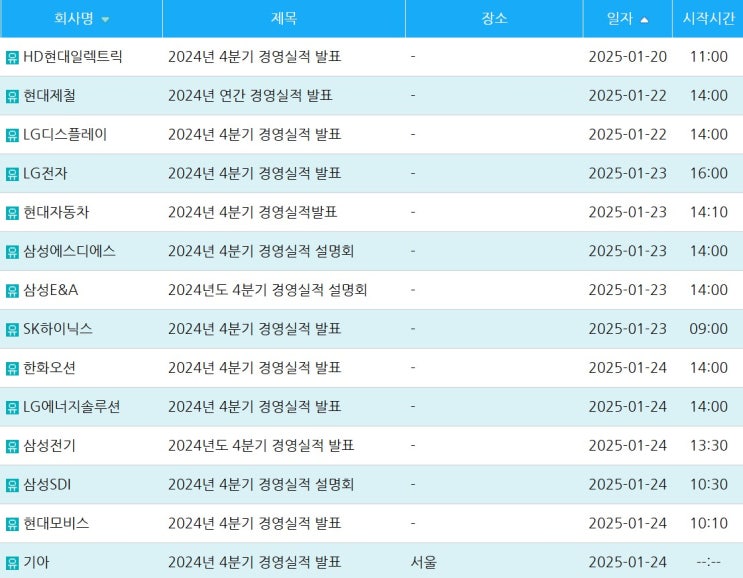Viewport: 743px width, 578px height.
Task: Click date 2025-01-22 in LG디스플레이 row
Action: 627,134
